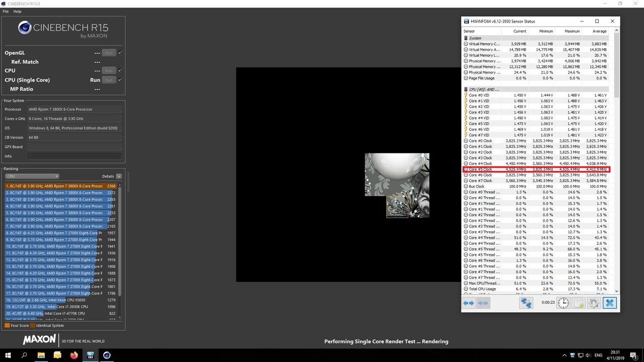Open the Cinebench File menu
The height and width of the screenshot is (362, 644).
6,11
